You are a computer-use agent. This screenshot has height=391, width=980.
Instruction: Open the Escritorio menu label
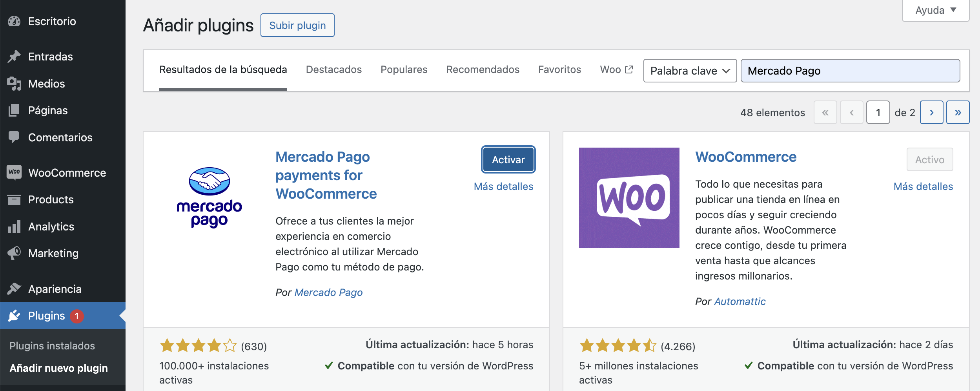52,21
